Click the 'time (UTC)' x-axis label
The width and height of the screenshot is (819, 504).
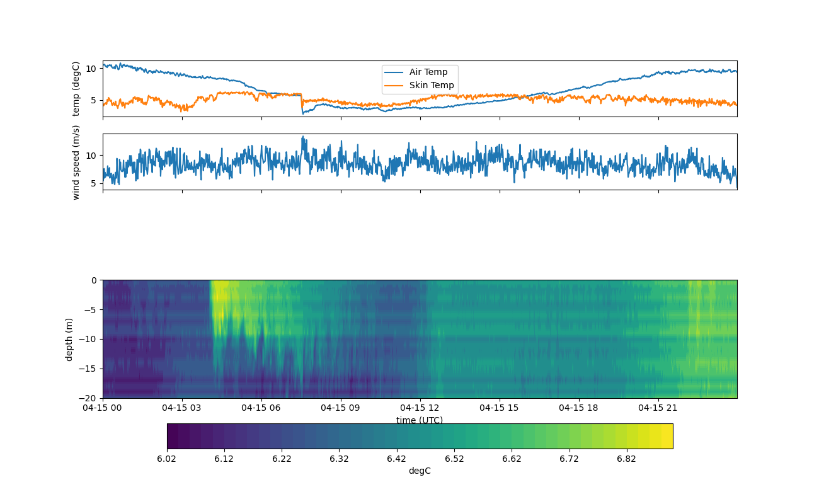pos(420,420)
